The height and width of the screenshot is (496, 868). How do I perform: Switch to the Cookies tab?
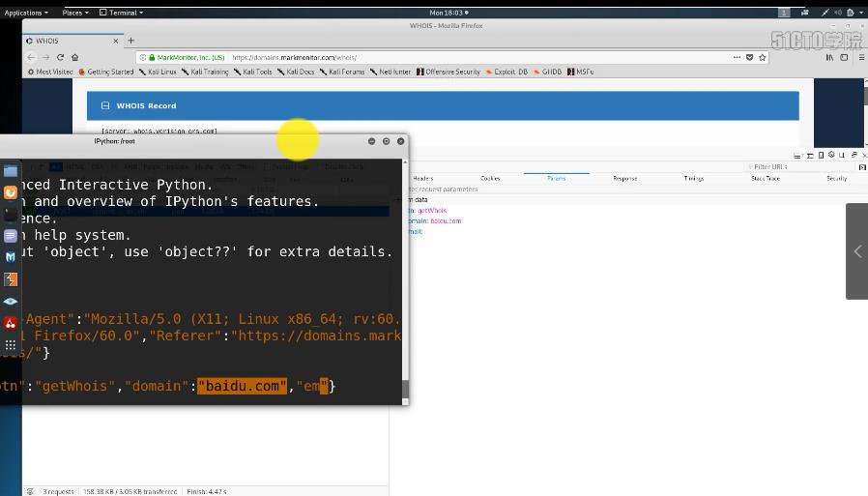490,178
